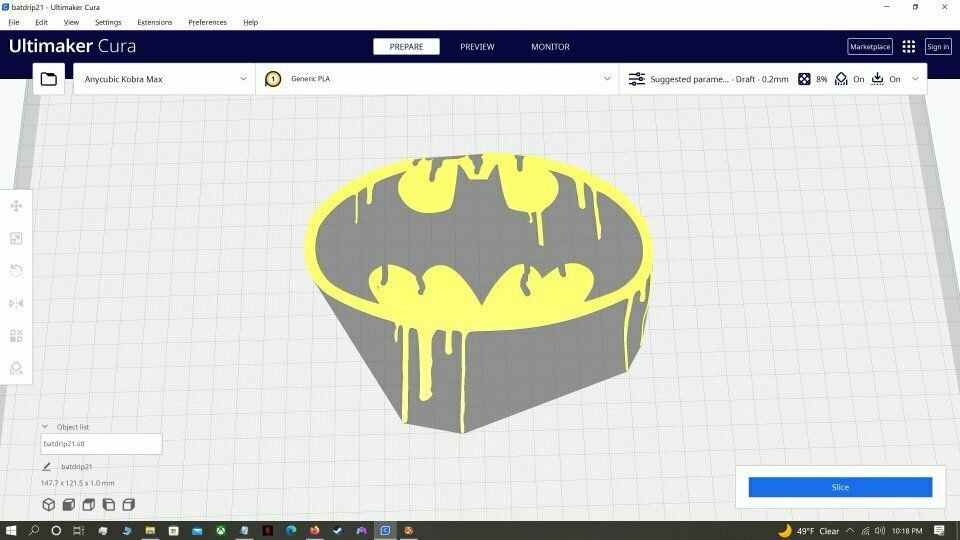Screen dimensions: 960x540
Task: Open the View menu
Action: tap(71, 22)
